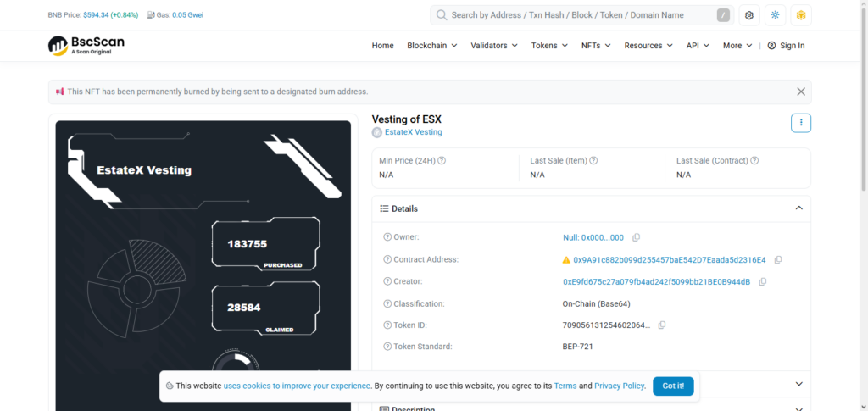Click the Classification help icon
The image size is (868, 411).
[x=387, y=303]
